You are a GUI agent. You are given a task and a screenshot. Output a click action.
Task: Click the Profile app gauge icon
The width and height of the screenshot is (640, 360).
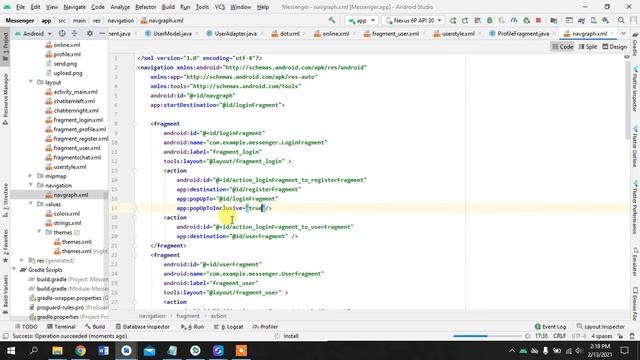coord(514,20)
